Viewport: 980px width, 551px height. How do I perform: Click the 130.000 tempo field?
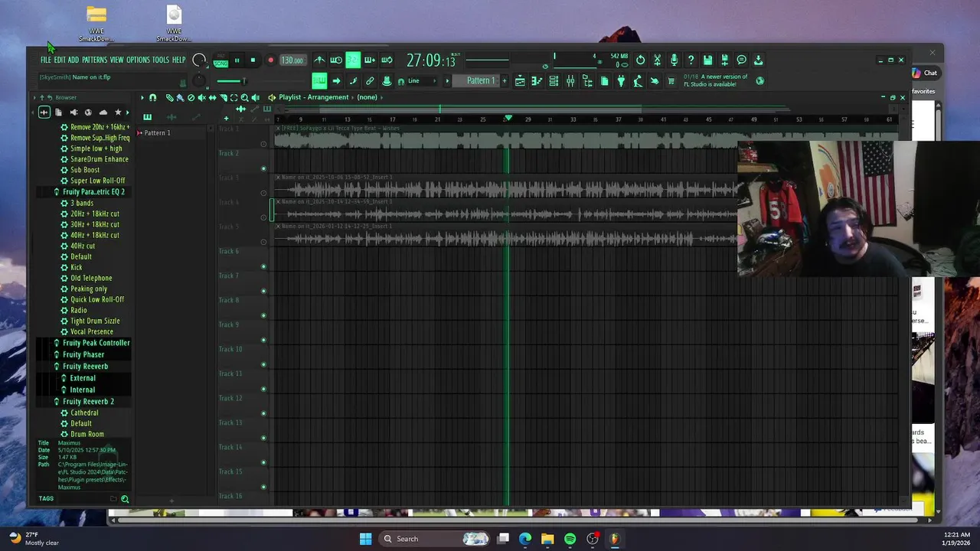coord(293,60)
